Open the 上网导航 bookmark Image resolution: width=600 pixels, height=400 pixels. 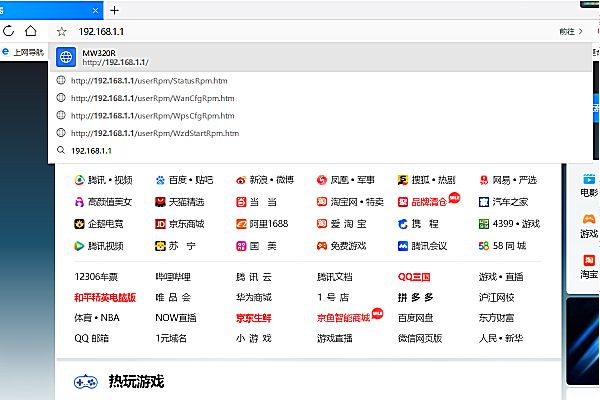point(23,52)
